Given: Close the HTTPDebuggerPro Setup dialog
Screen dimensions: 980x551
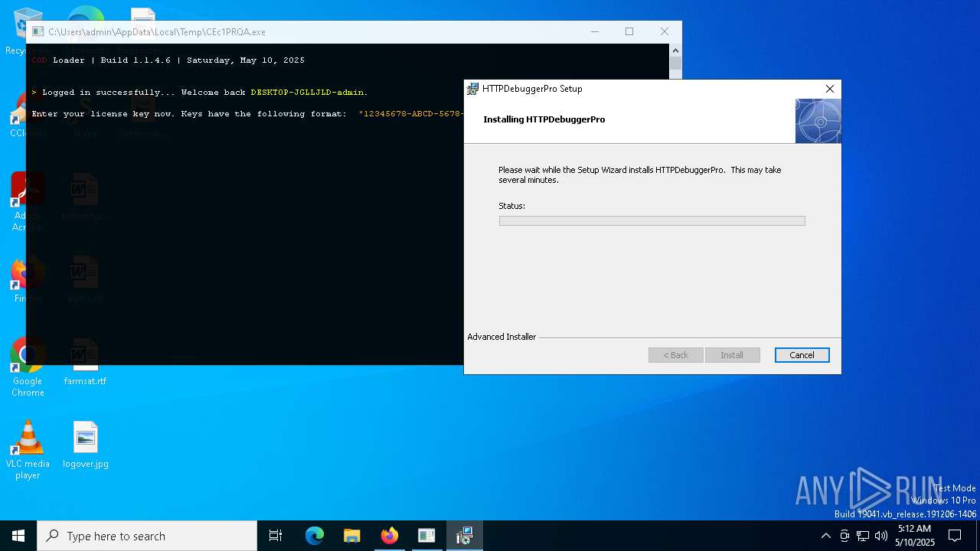Looking at the screenshot, I should click(x=829, y=89).
